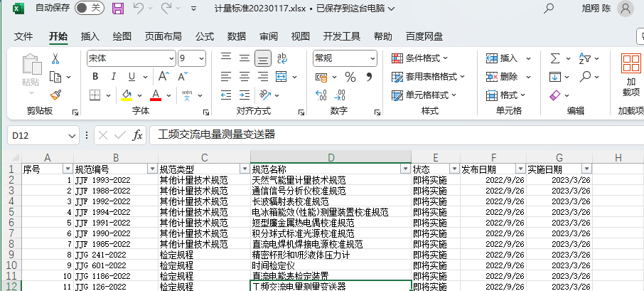Click the Merge and Center icon
Viewport: 644px width, 291px height.
[282, 95]
